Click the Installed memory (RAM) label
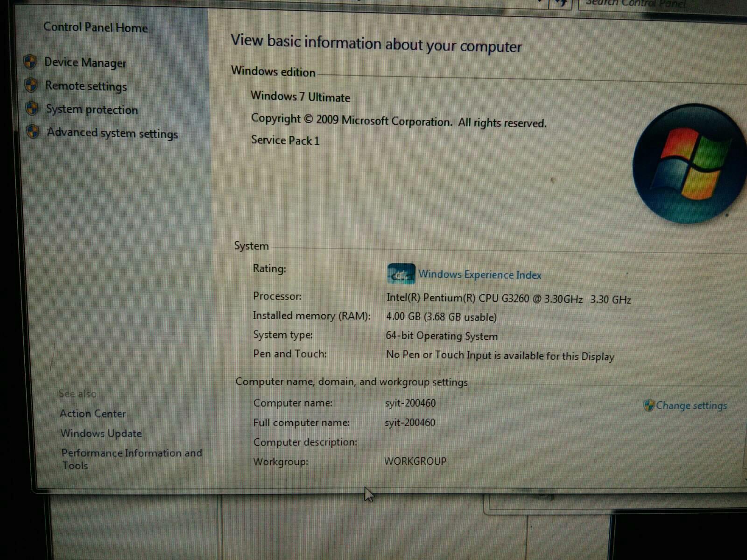Viewport: 747px width, 560px height. click(x=311, y=316)
